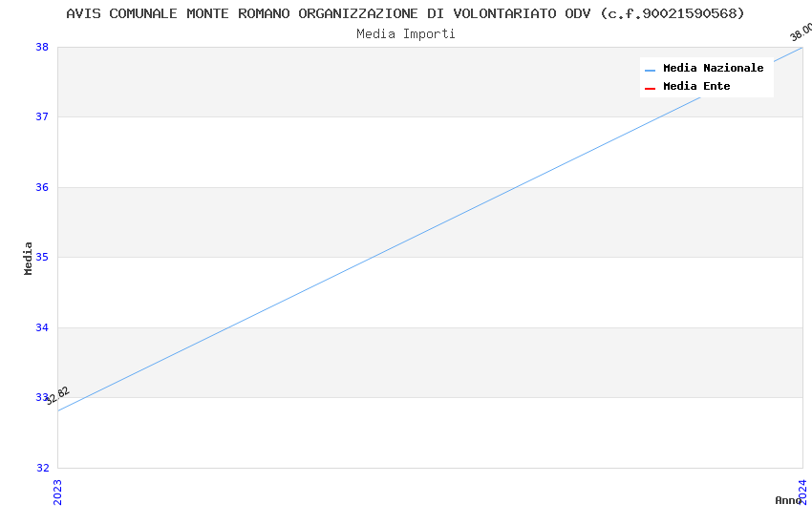
Task: Click y-axis tick value 34
Action: [42, 327]
